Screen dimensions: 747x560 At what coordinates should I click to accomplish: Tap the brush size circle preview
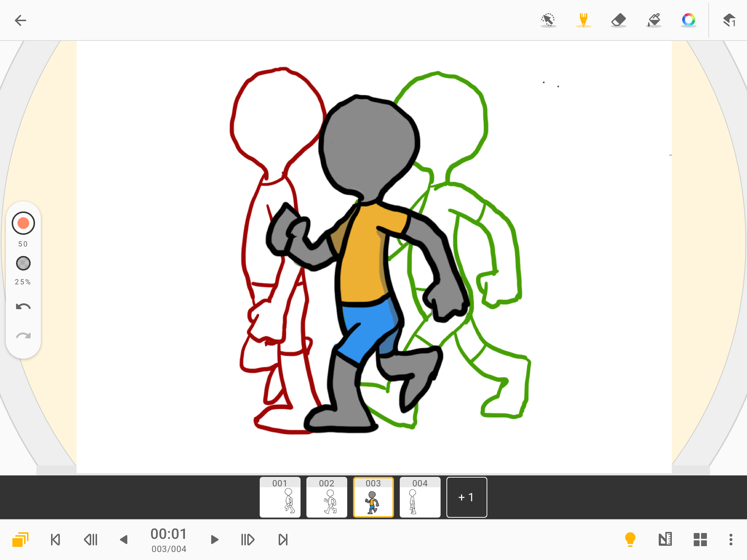[x=23, y=223]
